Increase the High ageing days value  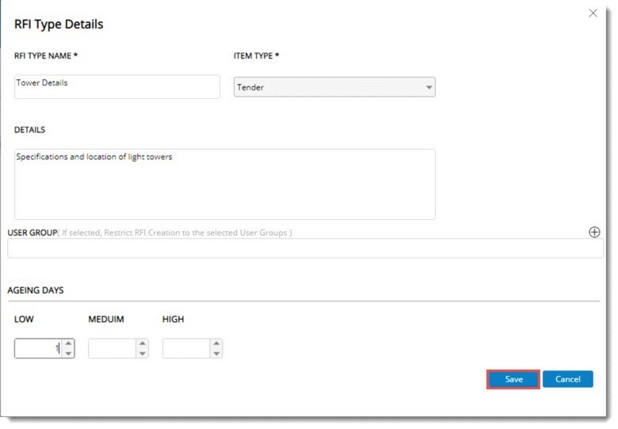point(216,343)
